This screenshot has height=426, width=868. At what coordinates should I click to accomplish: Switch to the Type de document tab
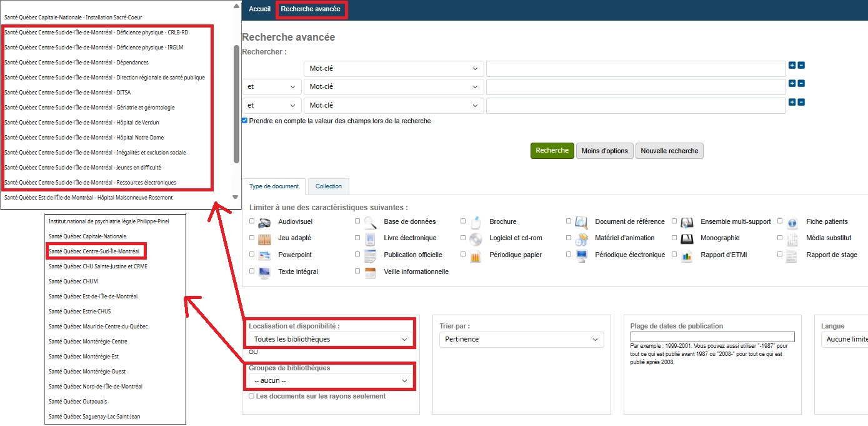point(274,186)
